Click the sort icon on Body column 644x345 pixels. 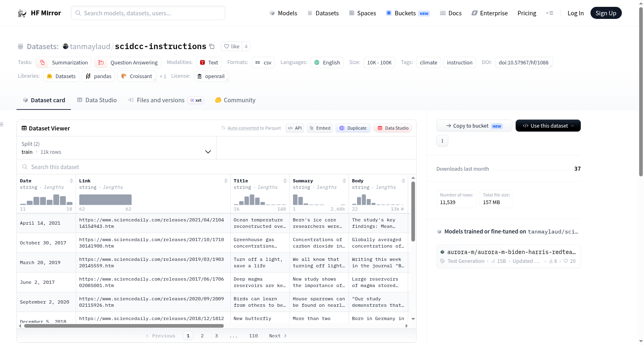(403, 181)
